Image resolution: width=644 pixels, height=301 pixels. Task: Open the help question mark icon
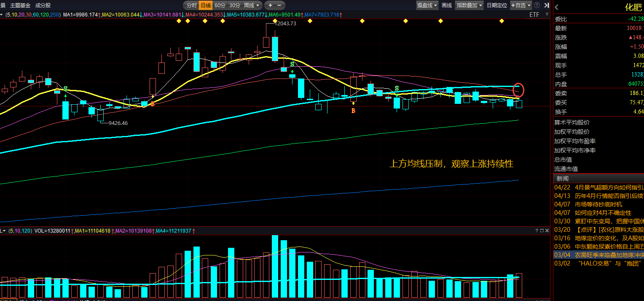(537, 5)
